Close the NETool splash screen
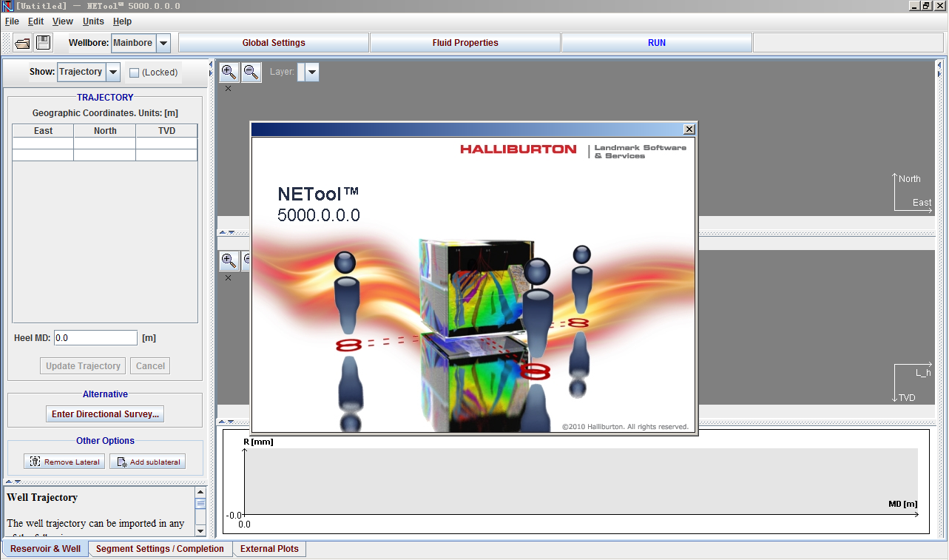Screen dimensions: 949x560 tap(689, 129)
